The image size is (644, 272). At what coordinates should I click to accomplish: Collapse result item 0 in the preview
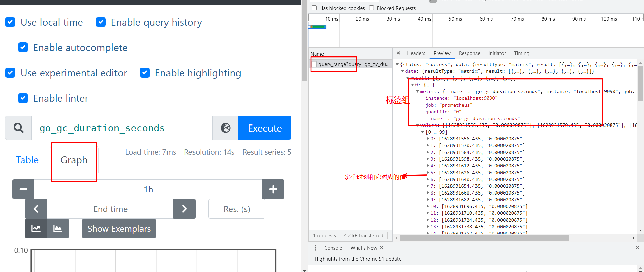(412, 85)
